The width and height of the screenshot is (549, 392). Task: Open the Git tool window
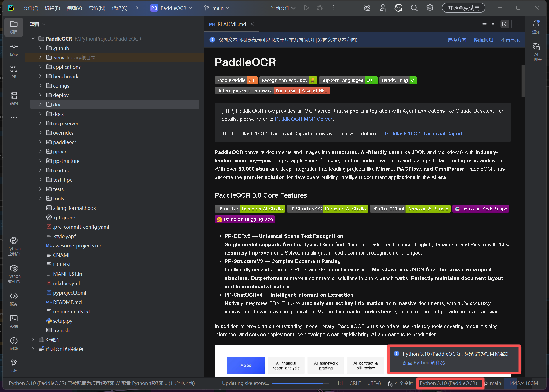point(14,366)
